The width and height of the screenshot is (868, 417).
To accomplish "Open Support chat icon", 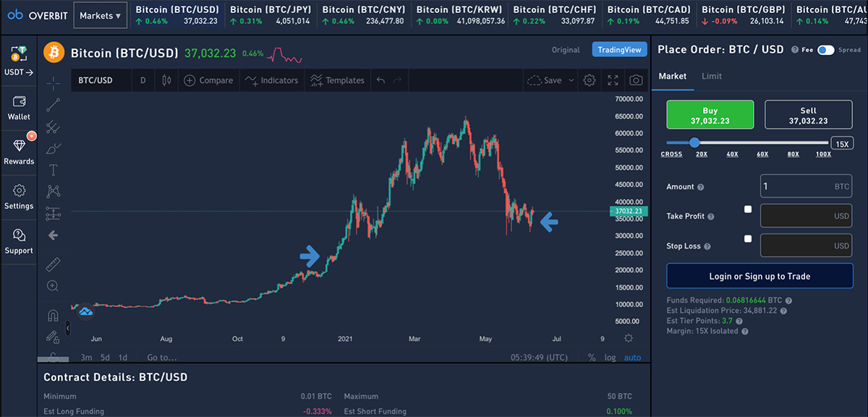I will pos(19,236).
